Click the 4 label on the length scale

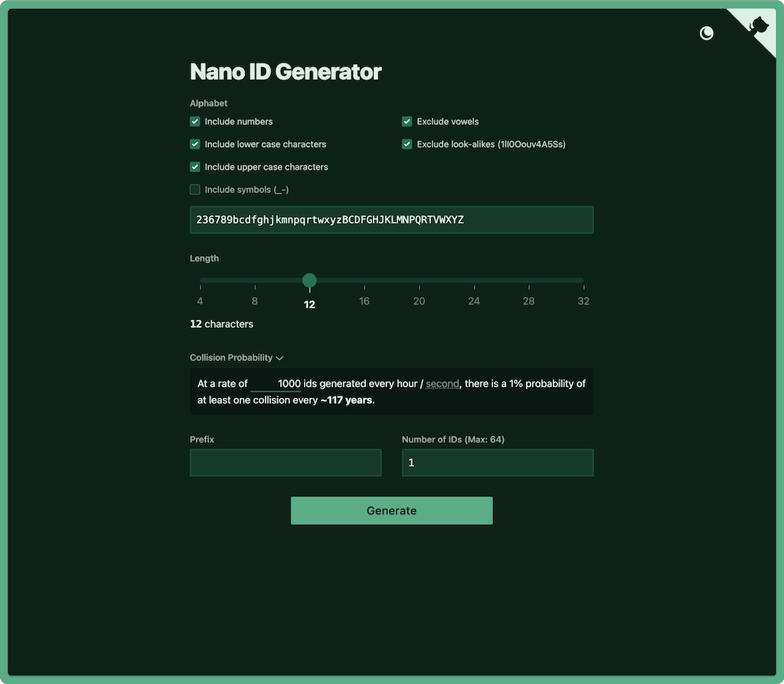coord(200,301)
